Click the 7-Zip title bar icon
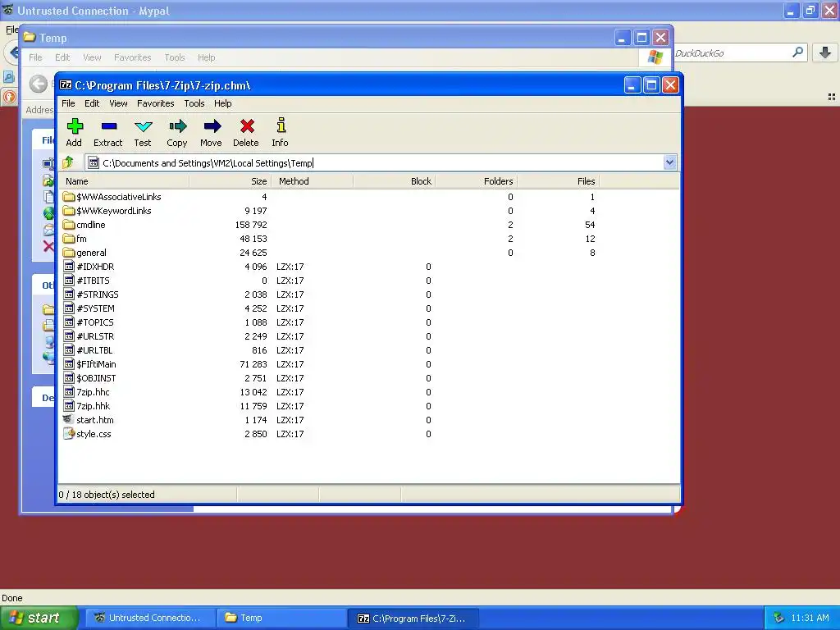 pyautogui.click(x=66, y=84)
